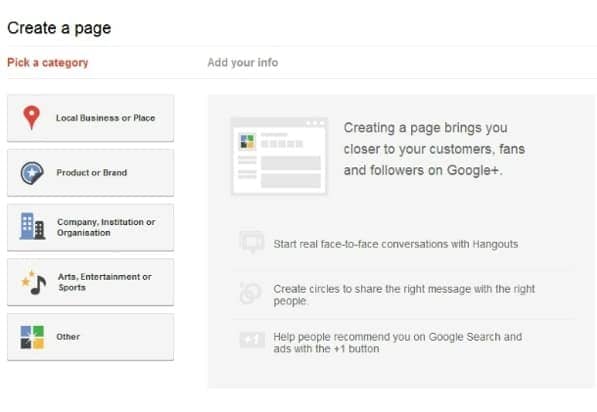Screen dimensions: 597x412
Task: Click the text about Hangouts conversations
Action: click(396, 244)
